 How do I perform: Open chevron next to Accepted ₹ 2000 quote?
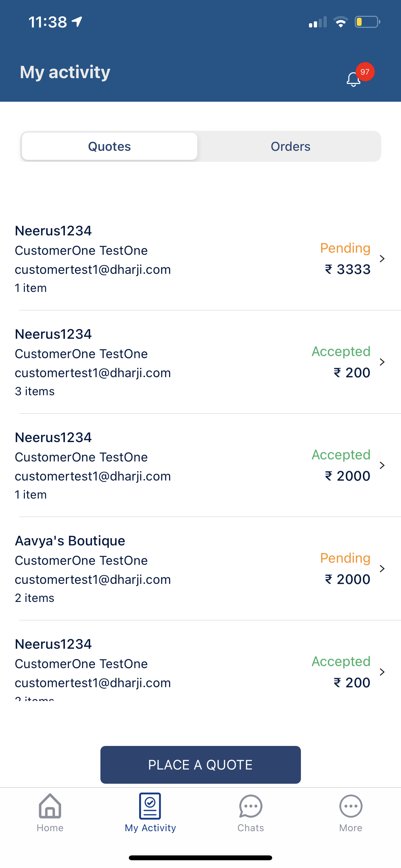point(382,465)
